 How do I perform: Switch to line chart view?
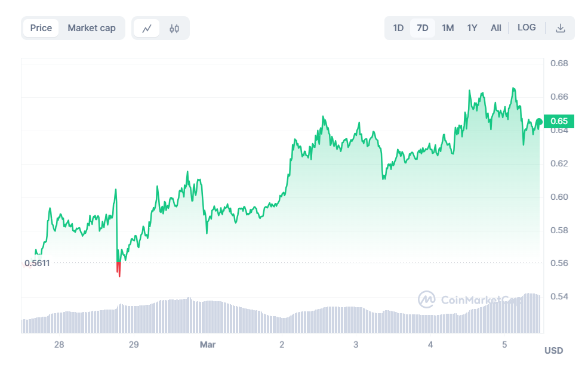tap(147, 28)
